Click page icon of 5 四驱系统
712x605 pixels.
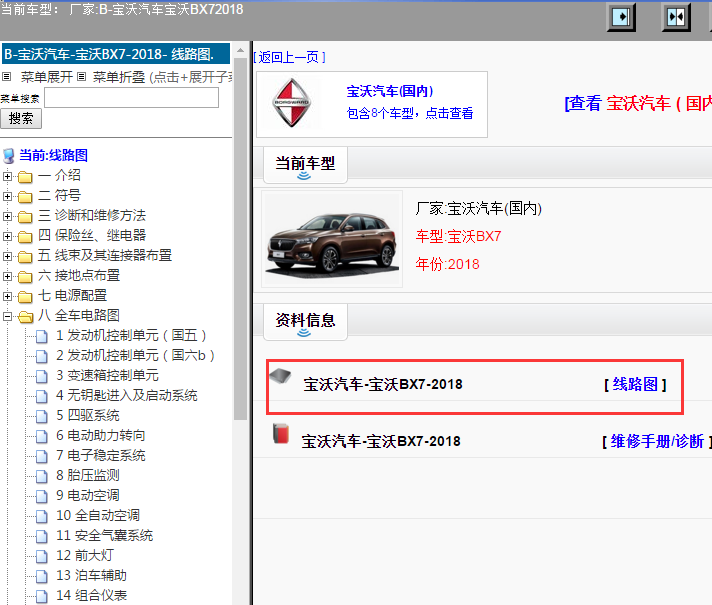click(x=42, y=417)
